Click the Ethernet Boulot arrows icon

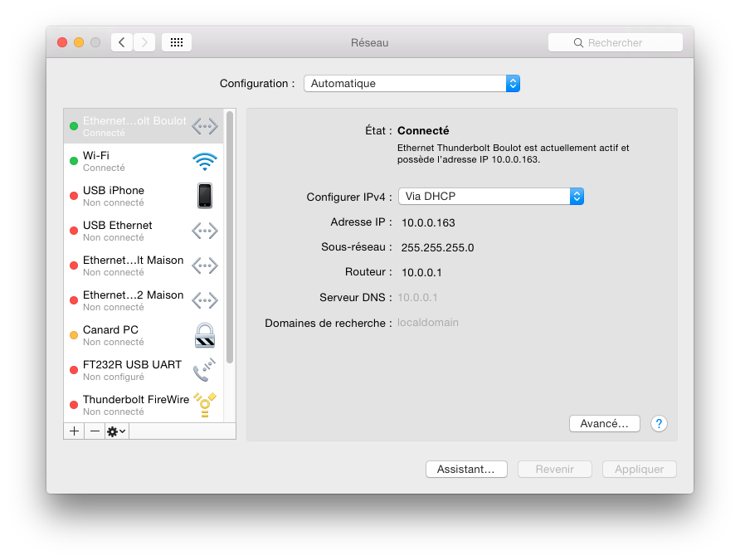tap(205, 126)
